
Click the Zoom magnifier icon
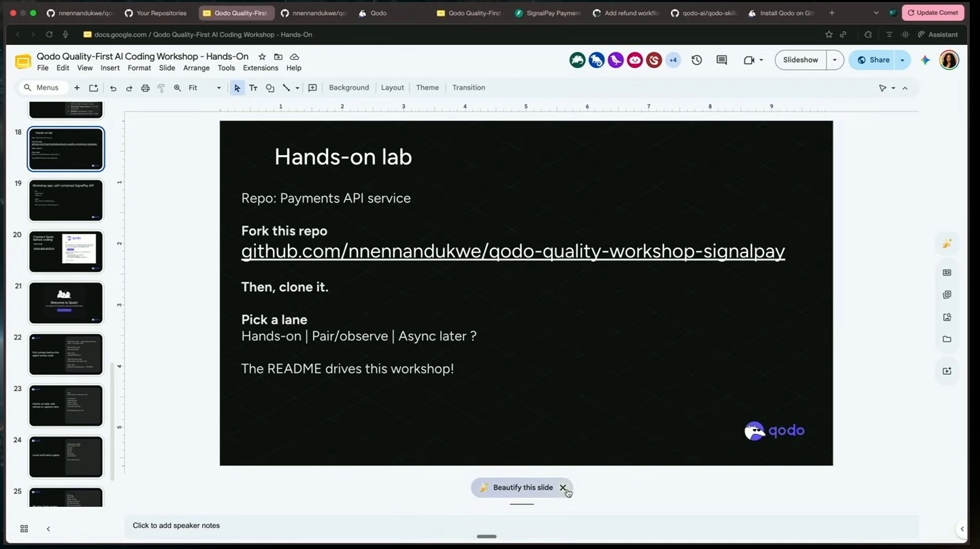178,88
